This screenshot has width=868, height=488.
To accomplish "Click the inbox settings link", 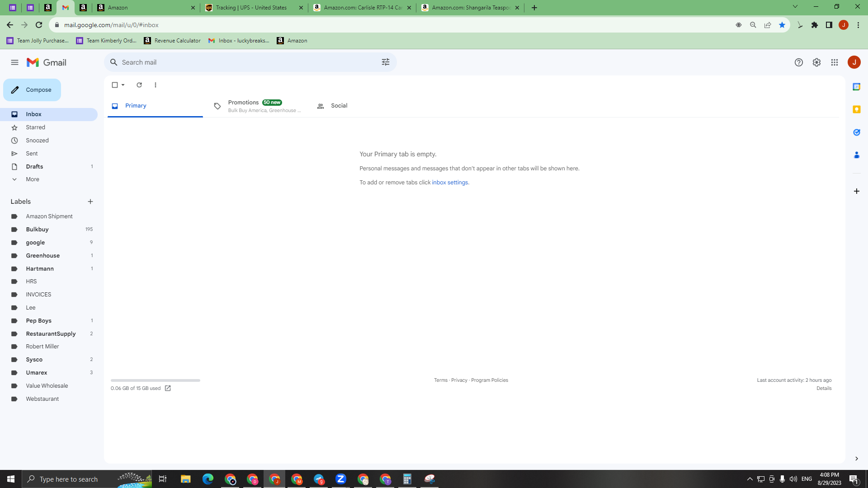I will (450, 183).
